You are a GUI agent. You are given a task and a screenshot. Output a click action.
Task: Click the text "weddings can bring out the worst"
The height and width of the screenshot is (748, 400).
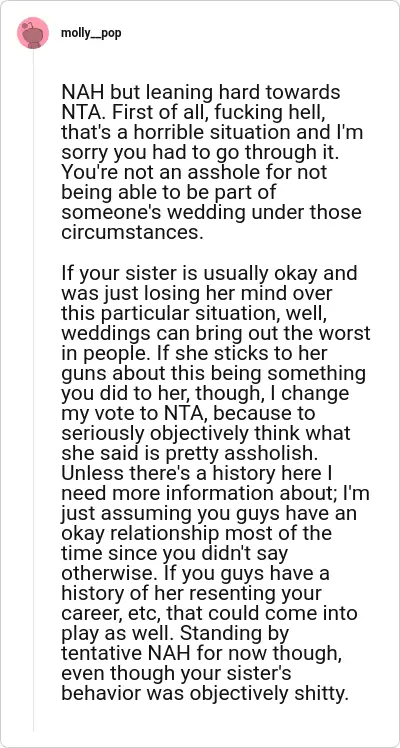coord(215,333)
